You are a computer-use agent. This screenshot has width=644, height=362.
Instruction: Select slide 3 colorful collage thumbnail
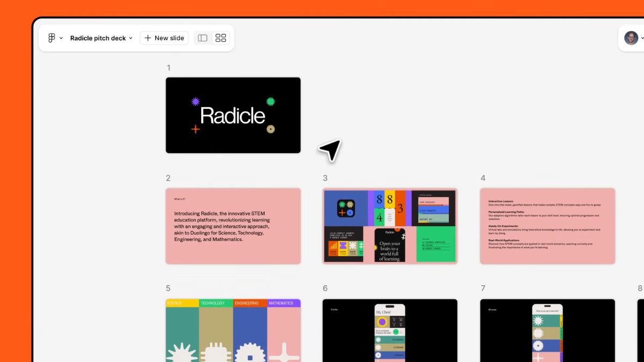point(390,226)
